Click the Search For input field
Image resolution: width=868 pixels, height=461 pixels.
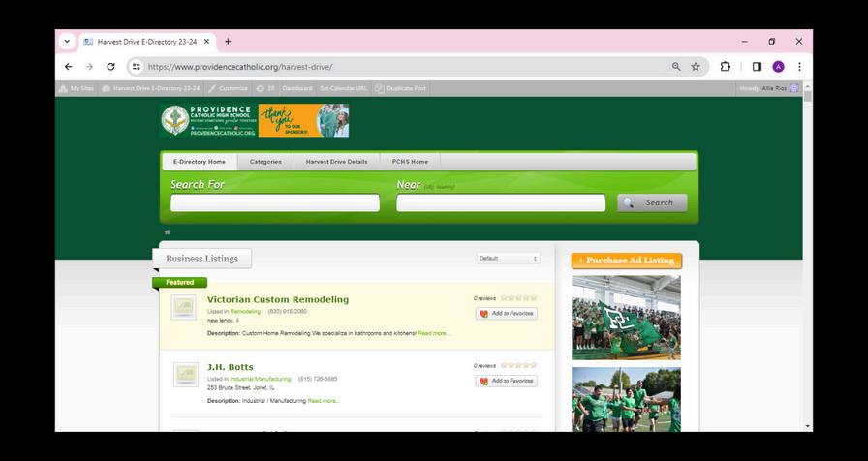275,202
